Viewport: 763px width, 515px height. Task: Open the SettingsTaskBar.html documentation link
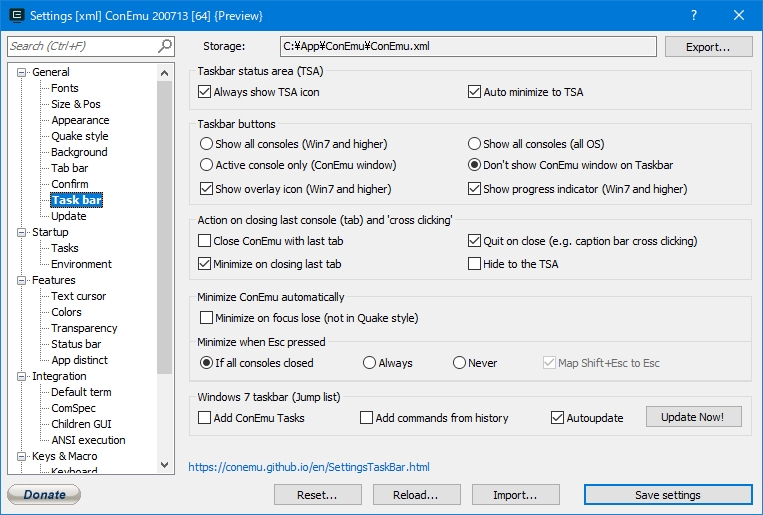309,467
